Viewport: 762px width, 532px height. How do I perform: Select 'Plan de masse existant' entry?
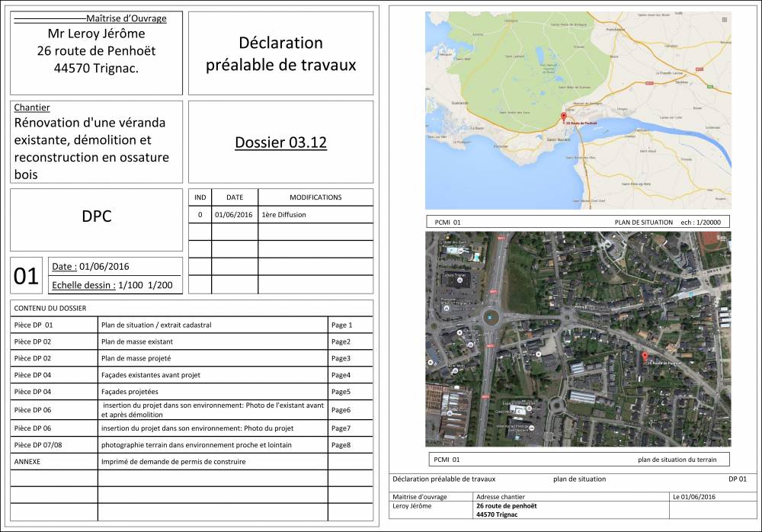tap(137, 342)
